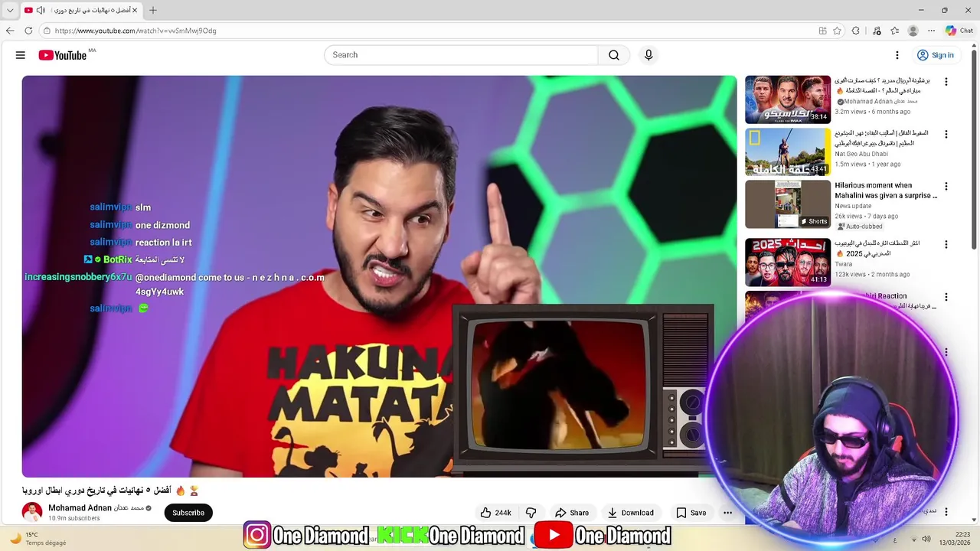Go to YouTube home via logo
Image resolution: width=980 pixels, height=551 pixels.
[x=62, y=55]
